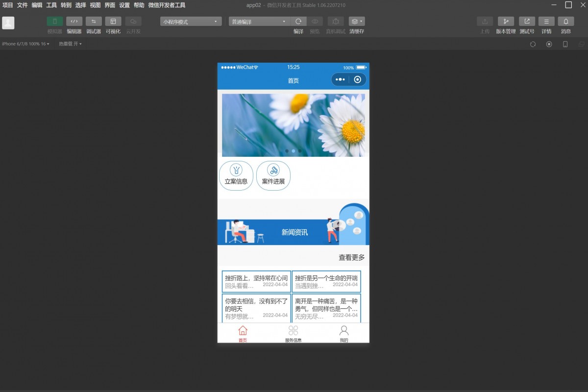The height and width of the screenshot is (392, 588).
Task: Open the 设置 menu
Action: coord(124,5)
